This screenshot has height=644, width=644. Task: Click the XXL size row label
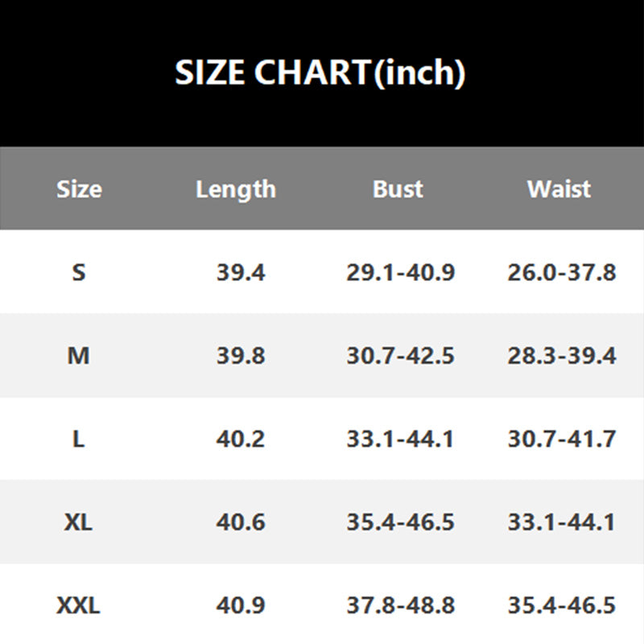coord(78,605)
